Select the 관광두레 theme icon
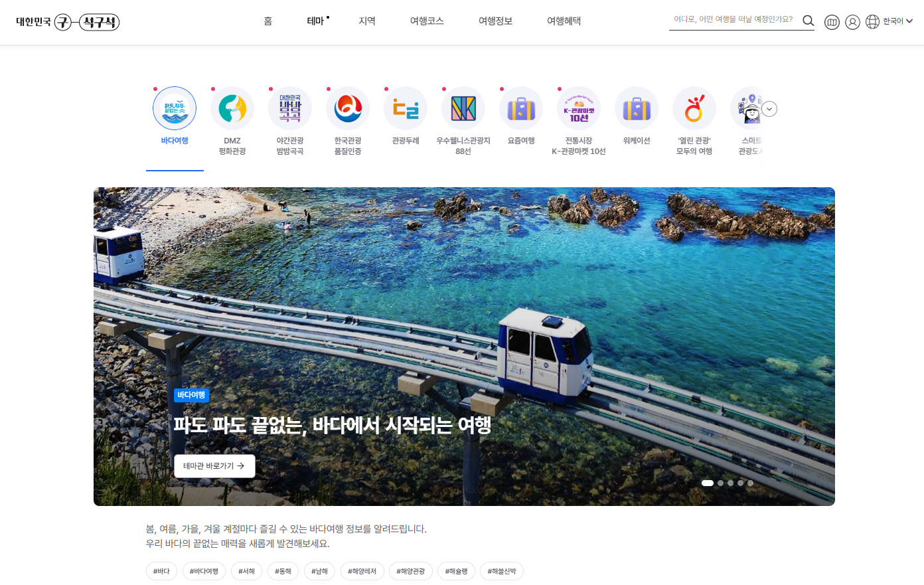The image size is (924, 585). tap(406, 108)
